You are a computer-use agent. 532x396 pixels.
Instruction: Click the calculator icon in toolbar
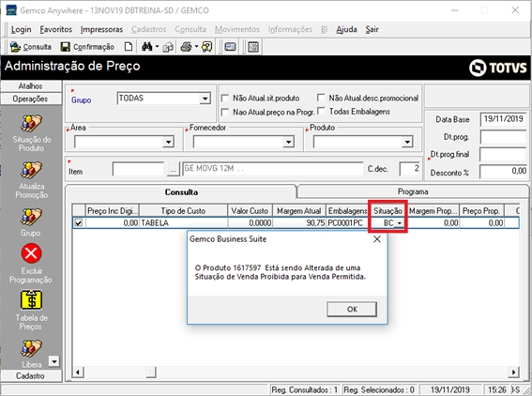click(253, 47)
